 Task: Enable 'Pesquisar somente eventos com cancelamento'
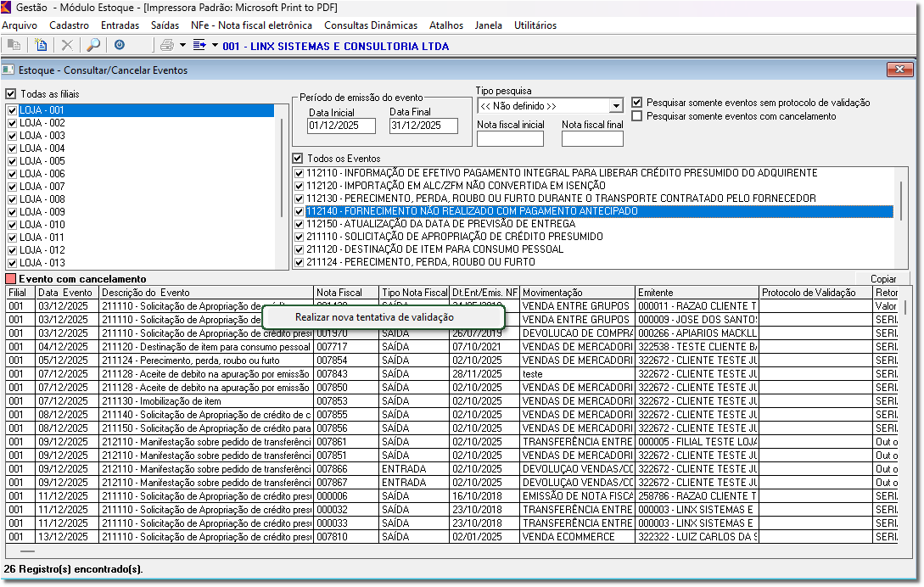(x=637, y=116)
